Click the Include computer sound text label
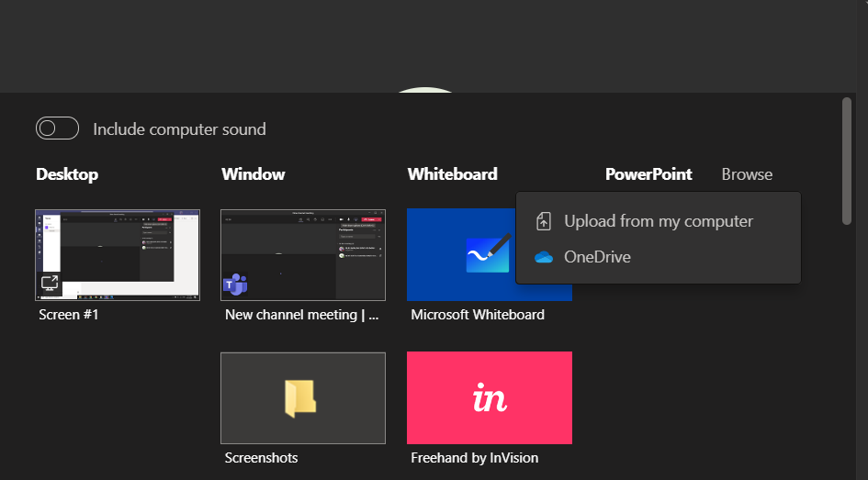This screenshot has width=868, height=480. pos(179,129)
